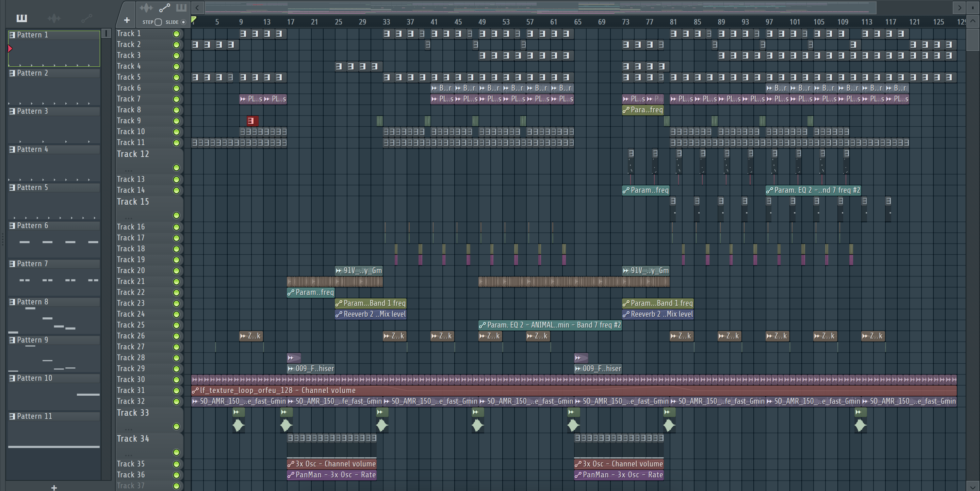The width and height of the screenshot is (980, 491).
Task: Click the playlist start marker at bar 1
Action: [194, 20]
